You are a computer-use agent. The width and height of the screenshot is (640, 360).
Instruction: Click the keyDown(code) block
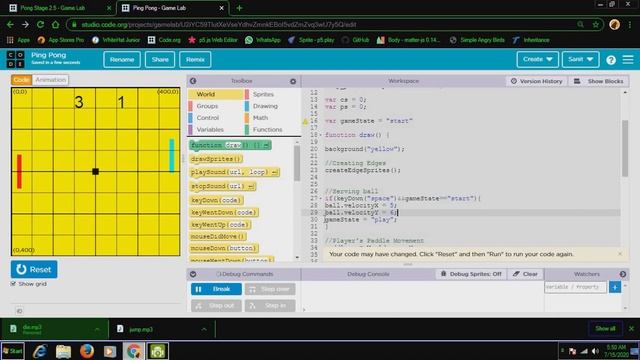pyautogui.click(x=217, y=200)
